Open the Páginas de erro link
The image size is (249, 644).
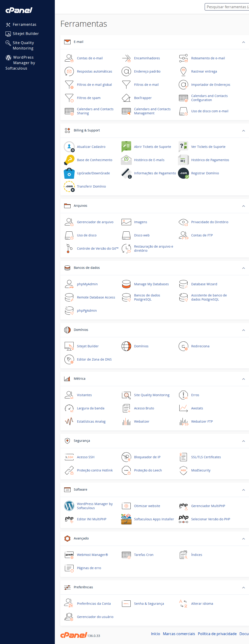pyautogui.click(x=89, y=568)
